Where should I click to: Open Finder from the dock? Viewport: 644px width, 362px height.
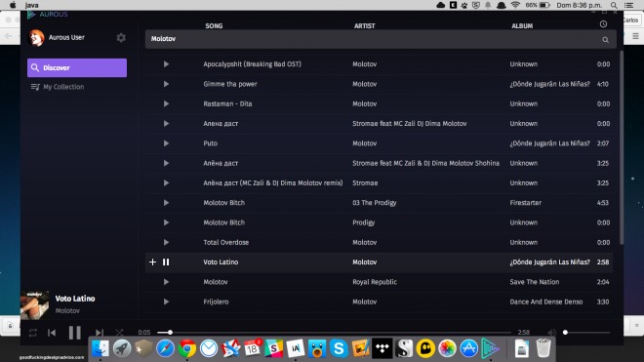point(101,349)
